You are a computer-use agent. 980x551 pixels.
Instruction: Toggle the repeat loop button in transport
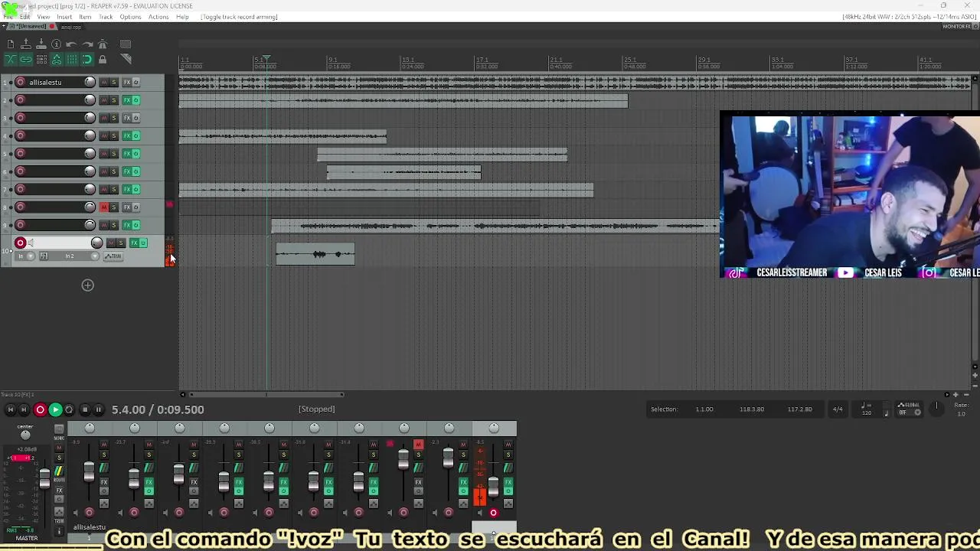tap(69, 410)
